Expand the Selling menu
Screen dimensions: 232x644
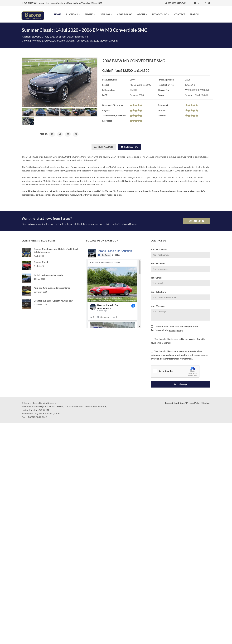[x=106, y=14]
